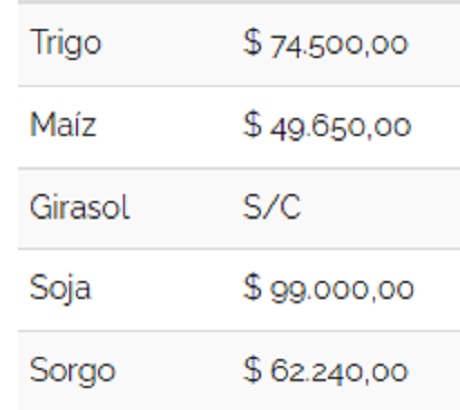Click the dollar sign in Maíz row
The width and height of the screenshot is (460, 410).
click(x=252, y=124)
